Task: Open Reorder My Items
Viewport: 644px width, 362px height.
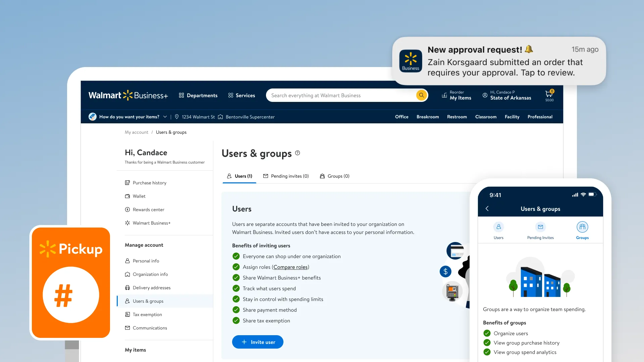Action: (457, 95)
